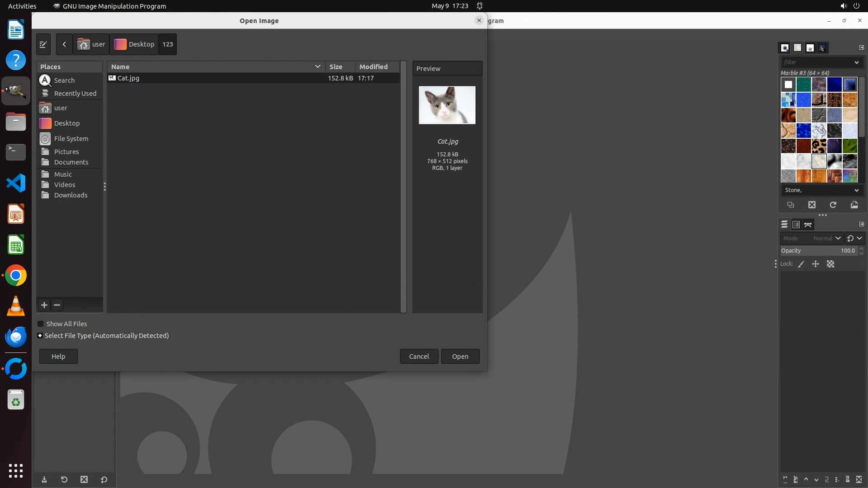This screenshot has height=488, width=868.
Task: Toggle lock alpha channel icon
Action: click(x=830, y=264)
